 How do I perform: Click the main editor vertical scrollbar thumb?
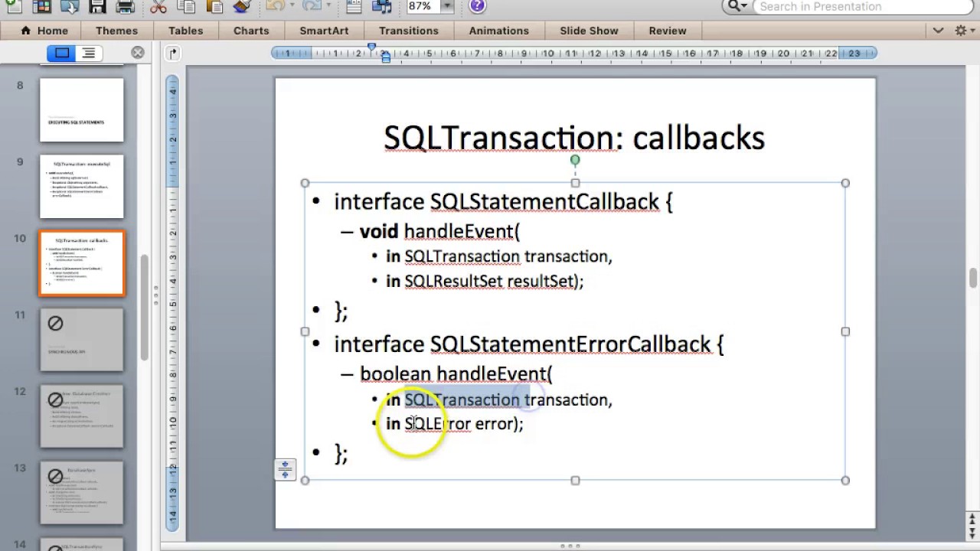(x=973, y=278)
